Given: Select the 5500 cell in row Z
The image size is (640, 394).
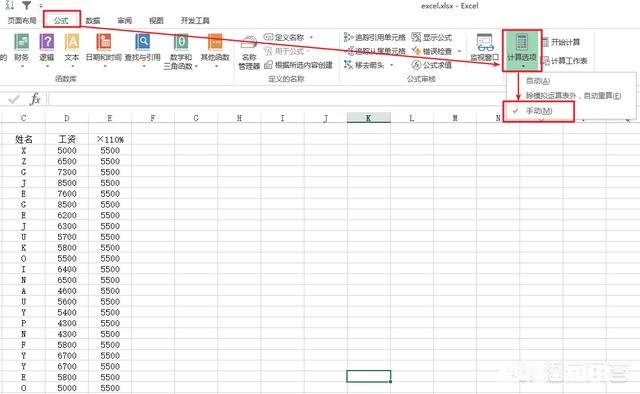Looking at the screenshot, I should pos(110,161).
